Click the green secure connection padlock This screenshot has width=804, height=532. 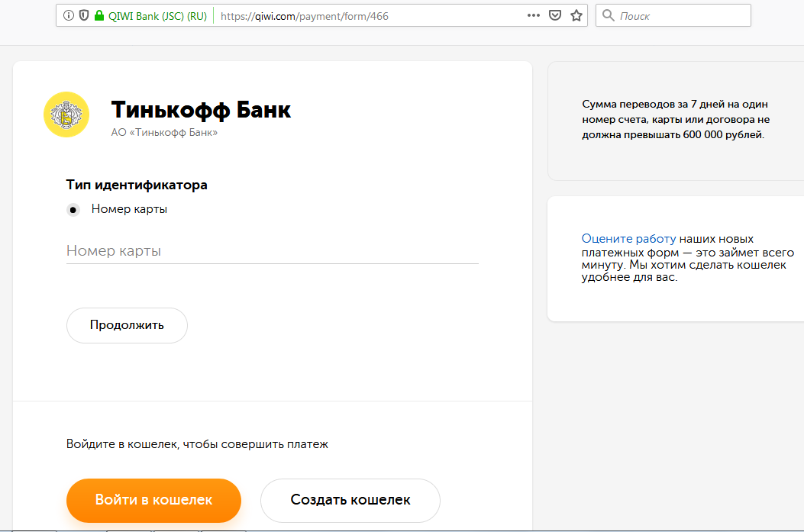(x=99, y=15)
